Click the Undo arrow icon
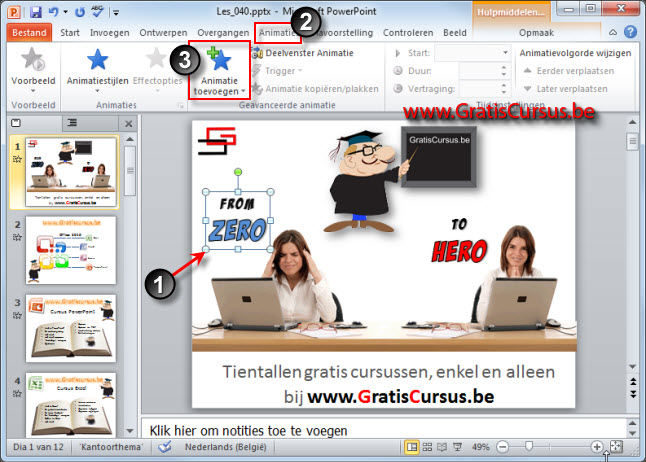646x462 pixels. click(x=54, y=12)
